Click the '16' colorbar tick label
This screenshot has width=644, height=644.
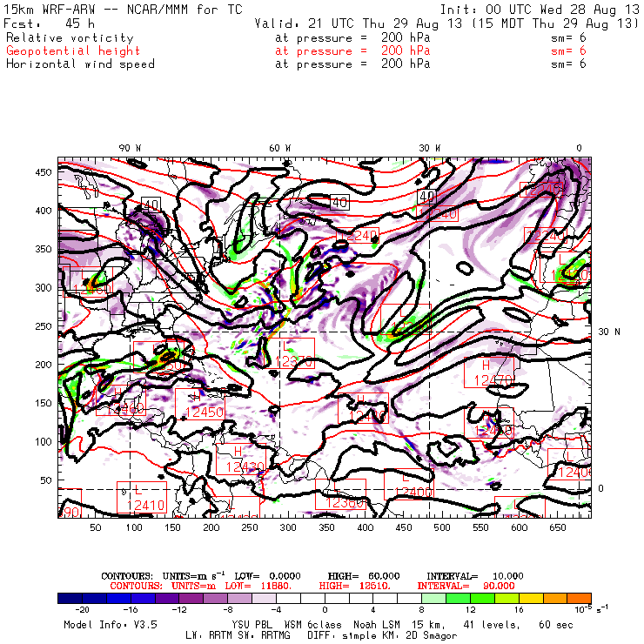(520, 609)
